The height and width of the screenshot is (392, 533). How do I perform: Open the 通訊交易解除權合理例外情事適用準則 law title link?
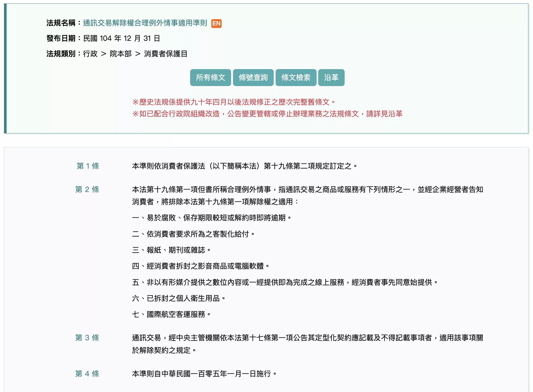(x=145, y=23)
